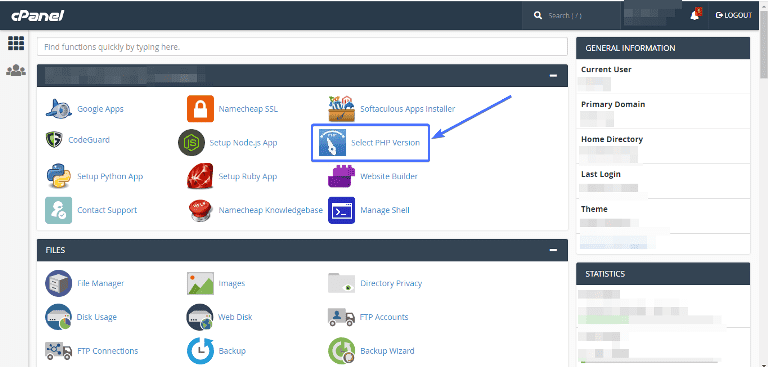Open the Disk Usage link text
Screen dimensions: 768x367
96,317
